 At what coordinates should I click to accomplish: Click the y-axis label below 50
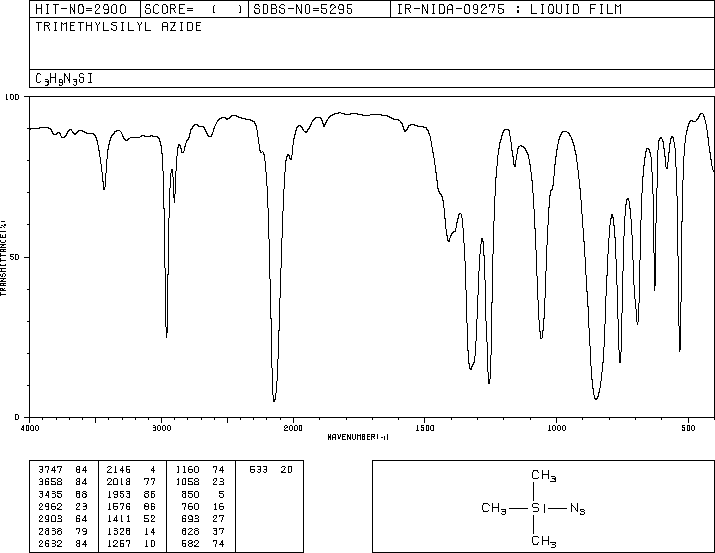coord(17,417)
